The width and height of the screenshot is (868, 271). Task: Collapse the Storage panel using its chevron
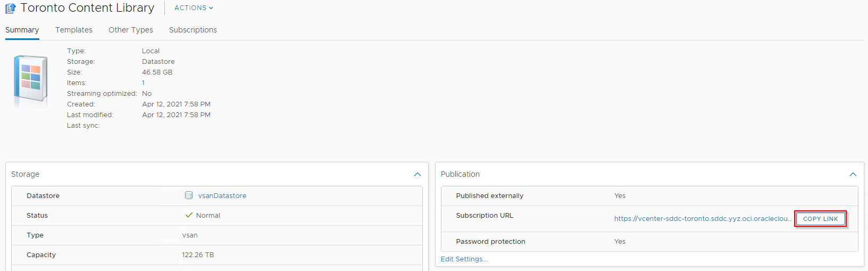coord(418,174)
